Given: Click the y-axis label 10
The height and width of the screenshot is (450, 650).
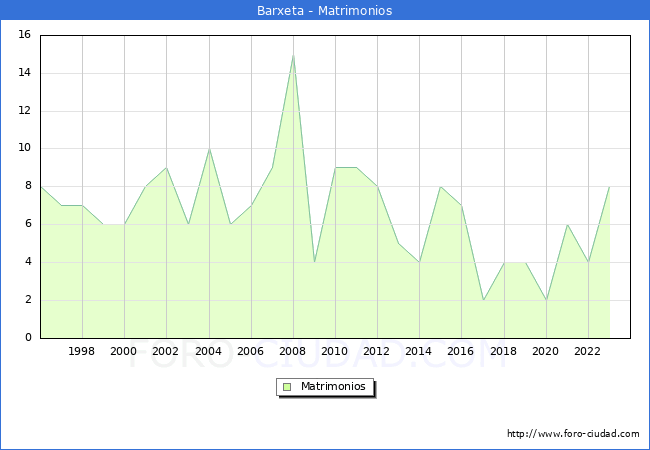Looking at the screenshot, I should tap(25, 148).
